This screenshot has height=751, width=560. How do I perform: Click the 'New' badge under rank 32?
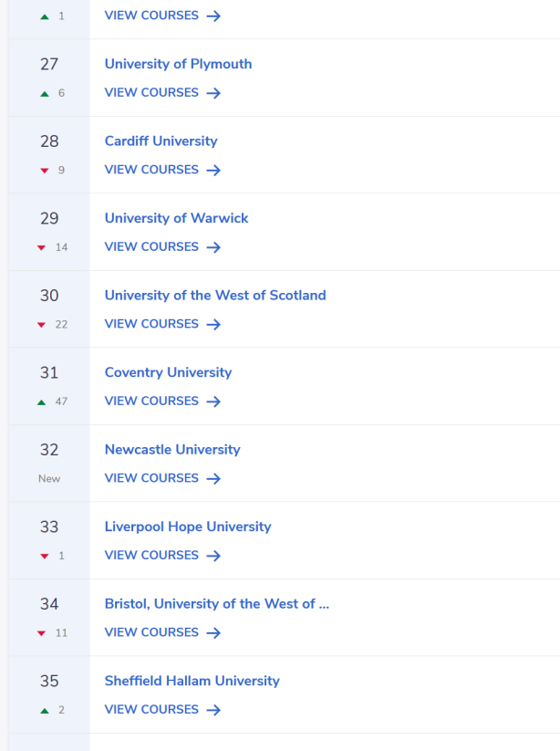click(x=49, y=478)
